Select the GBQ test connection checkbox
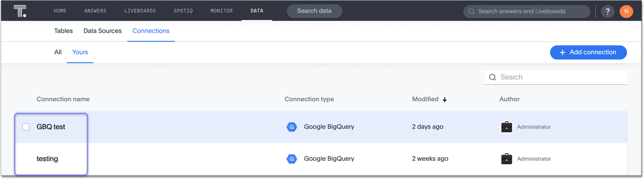This screenshot has width=644, height=179. (x=26, y=127)
